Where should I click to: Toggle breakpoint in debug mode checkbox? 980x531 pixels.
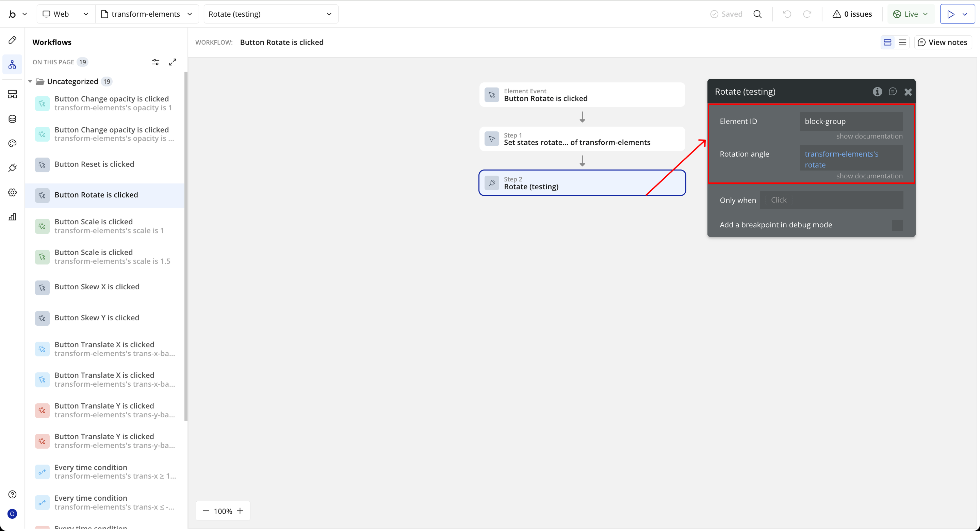pos(897,225)
